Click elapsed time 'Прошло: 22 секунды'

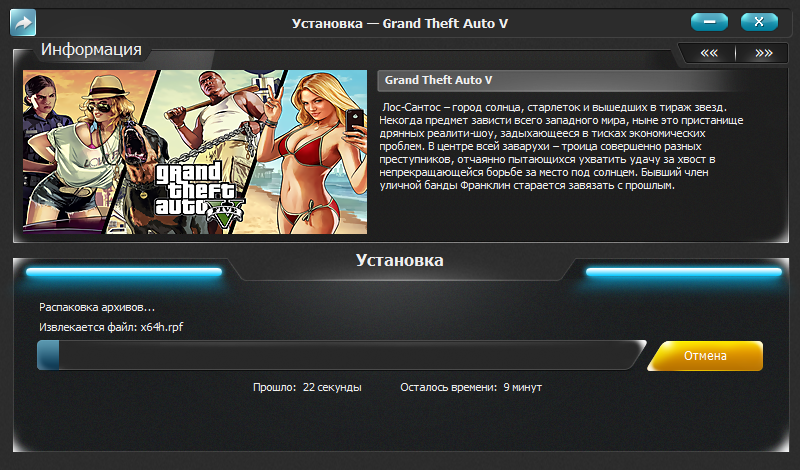307,387
